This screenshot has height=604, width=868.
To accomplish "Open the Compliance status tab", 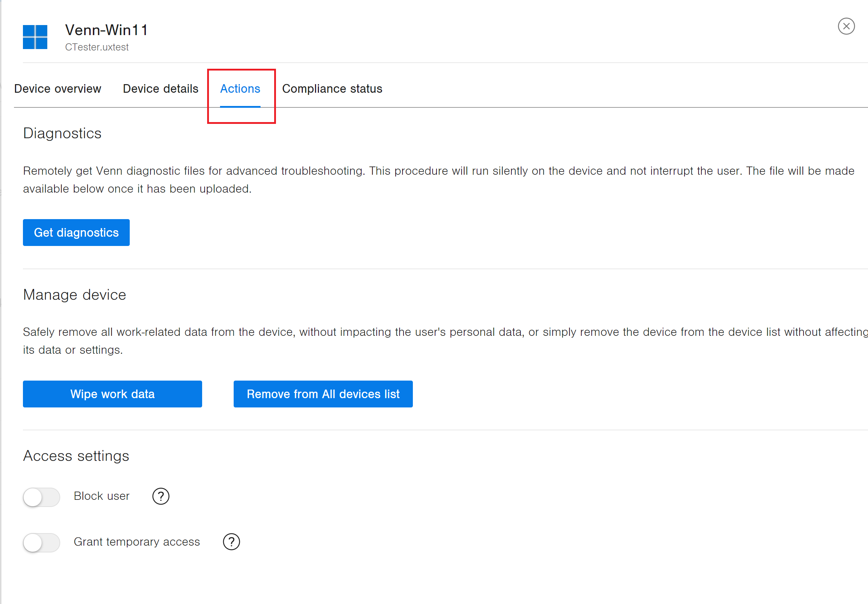I will [332, 88].
